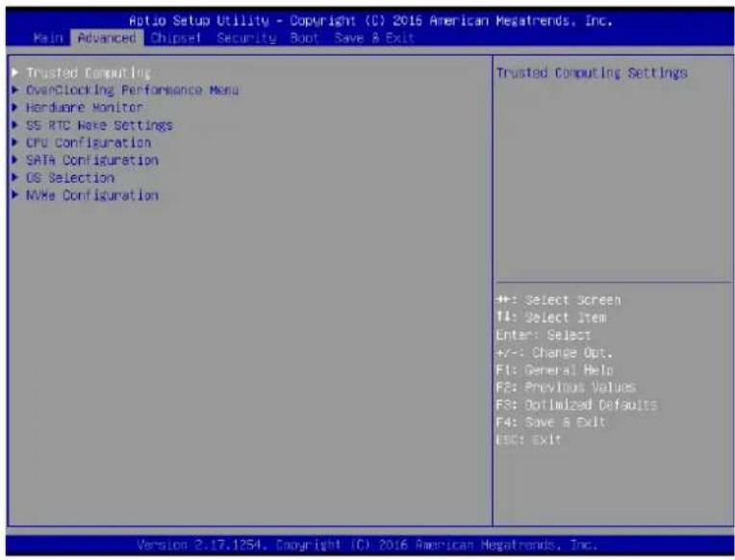
Task: Open Trusted Computing submenu
Action: click(x=89, y=73)
